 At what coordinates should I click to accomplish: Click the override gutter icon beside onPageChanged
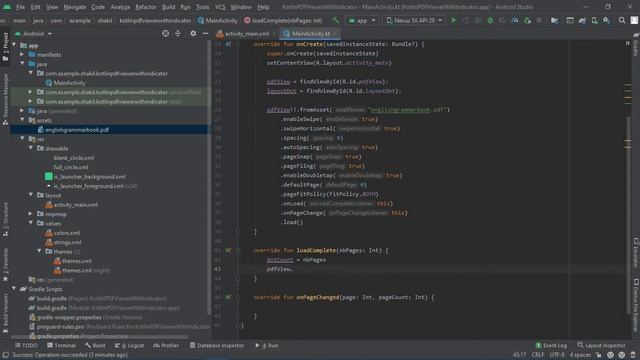228,297
